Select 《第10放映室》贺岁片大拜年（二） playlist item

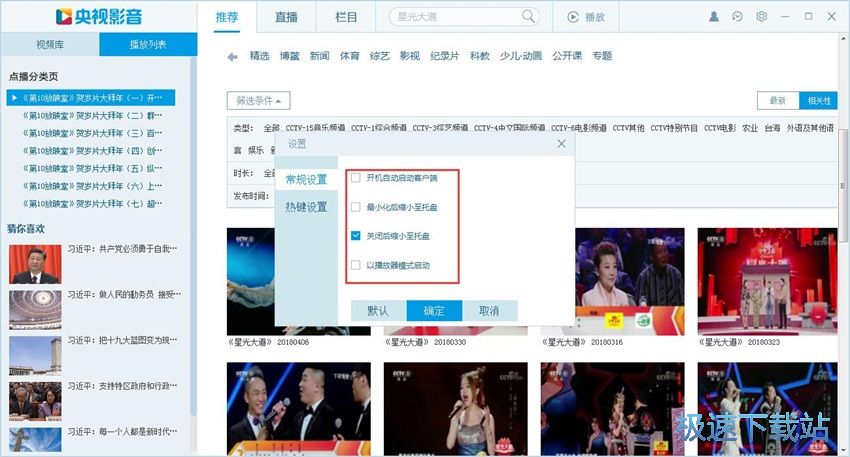pyautogui.click(x=92, y=115)
